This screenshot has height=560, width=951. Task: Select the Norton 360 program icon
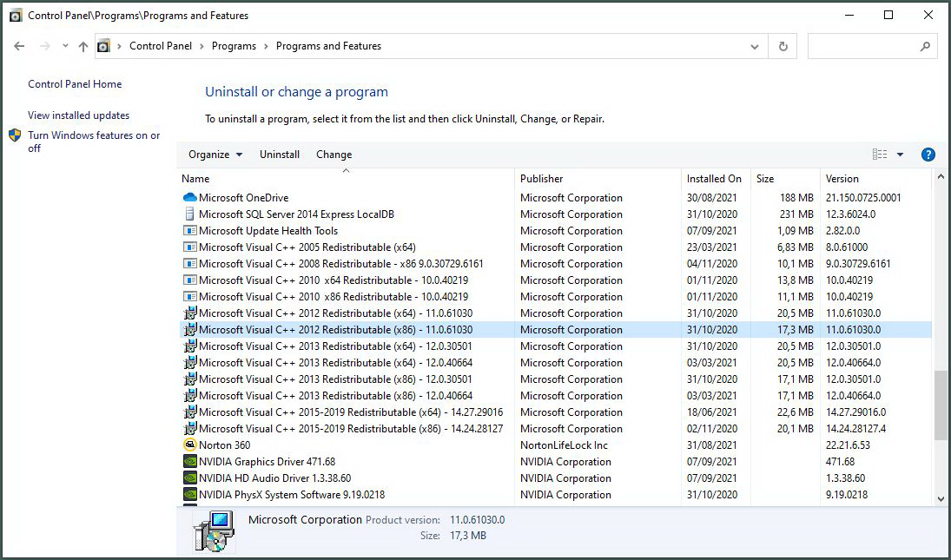[x=189, y=445]
